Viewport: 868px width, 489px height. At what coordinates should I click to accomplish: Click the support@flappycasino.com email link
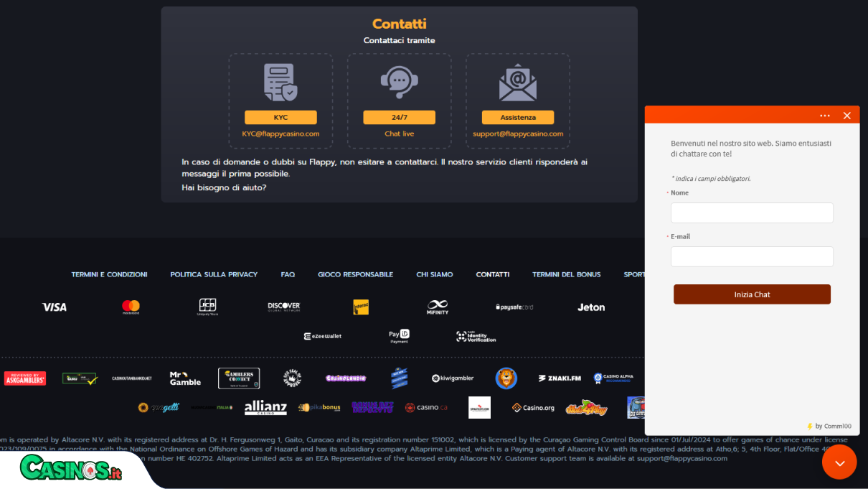[518, 134]
